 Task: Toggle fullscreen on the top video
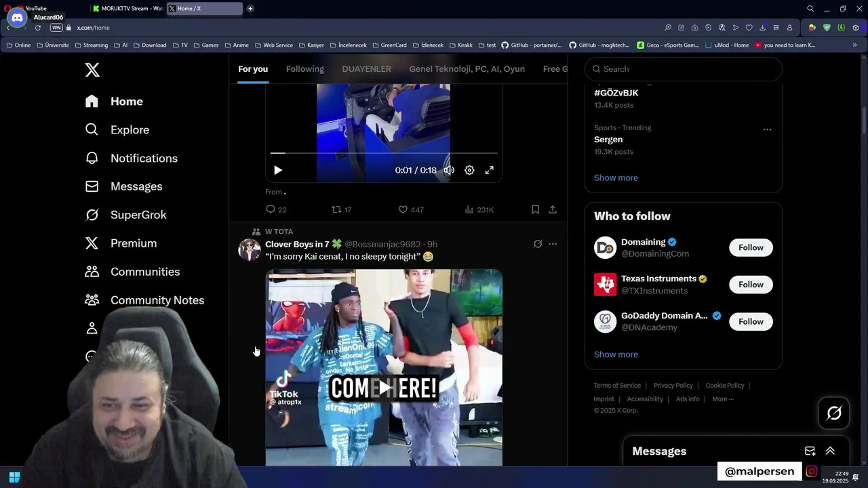[x=489, y=170]
